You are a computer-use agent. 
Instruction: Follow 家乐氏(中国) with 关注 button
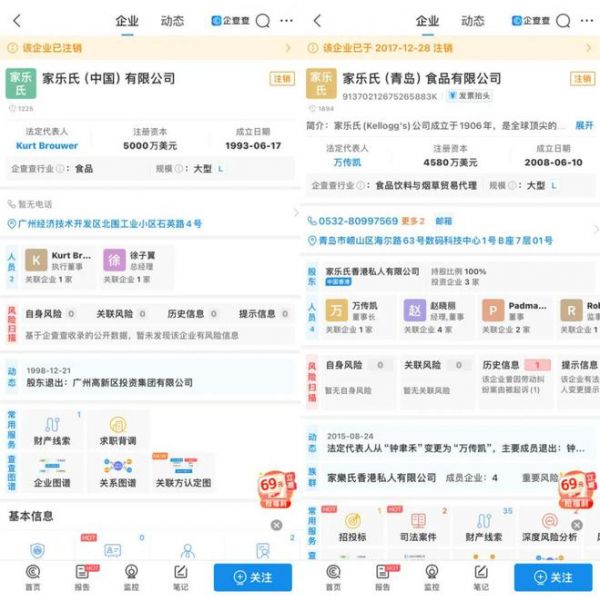click(253, 577)
